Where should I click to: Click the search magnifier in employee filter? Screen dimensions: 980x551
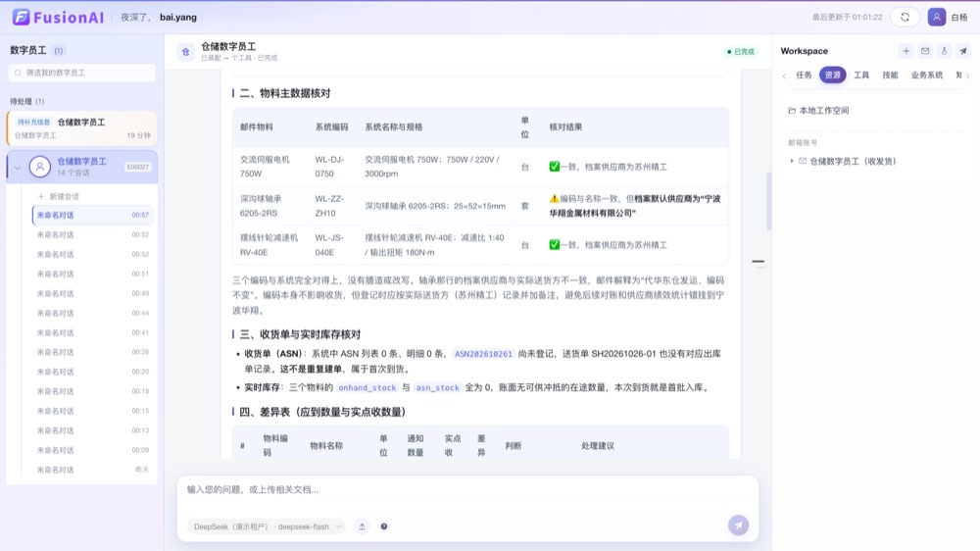coord(18,73)
